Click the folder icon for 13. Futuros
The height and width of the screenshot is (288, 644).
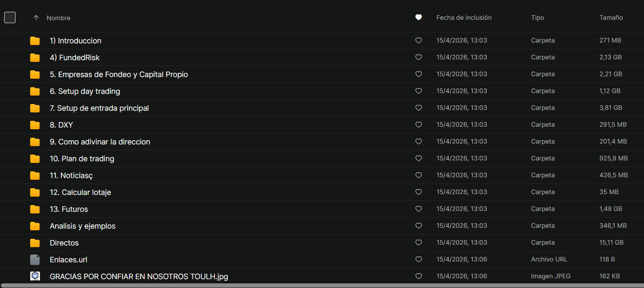[35, 209]
